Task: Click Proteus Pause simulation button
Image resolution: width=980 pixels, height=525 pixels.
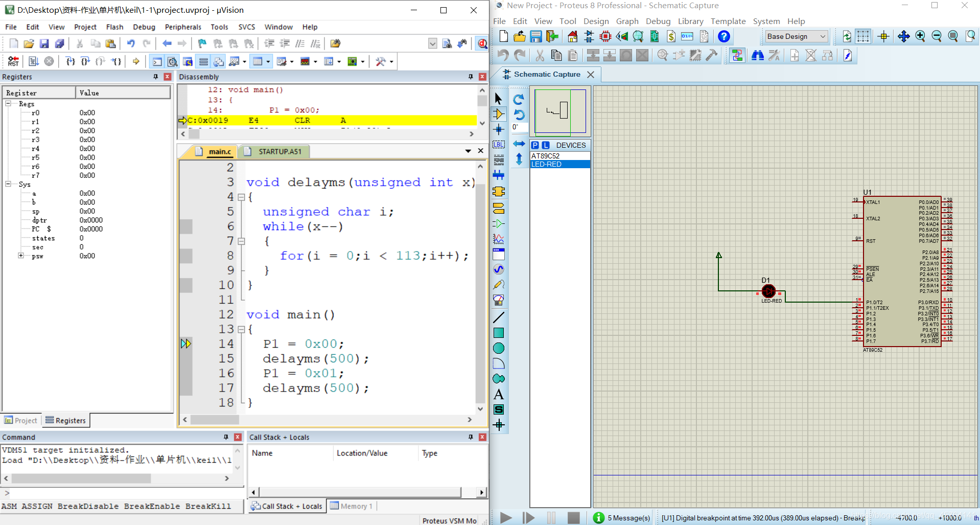Action: (x=551, y=518)
